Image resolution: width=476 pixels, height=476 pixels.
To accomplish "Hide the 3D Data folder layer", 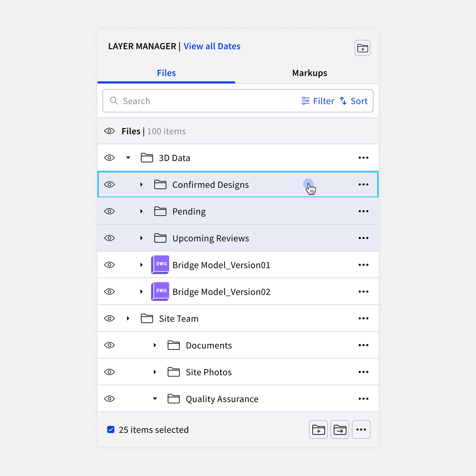I will (x=109, y=158).
